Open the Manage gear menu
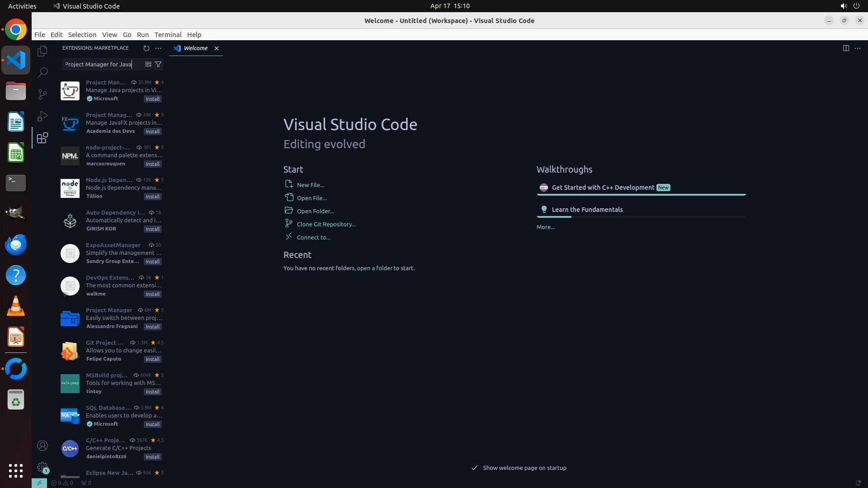Image resolution: width=868 pixels, height=488 pixels. coord(42,467)
